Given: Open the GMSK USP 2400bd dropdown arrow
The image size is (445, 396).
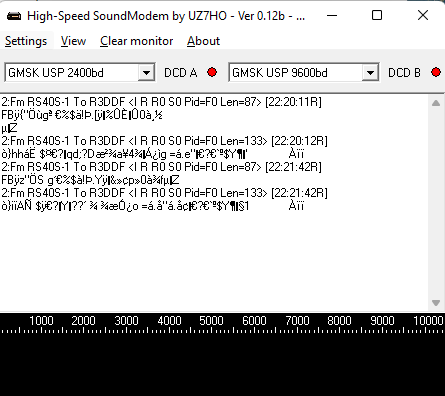Looking at the screenshot, I should (146, 72).
